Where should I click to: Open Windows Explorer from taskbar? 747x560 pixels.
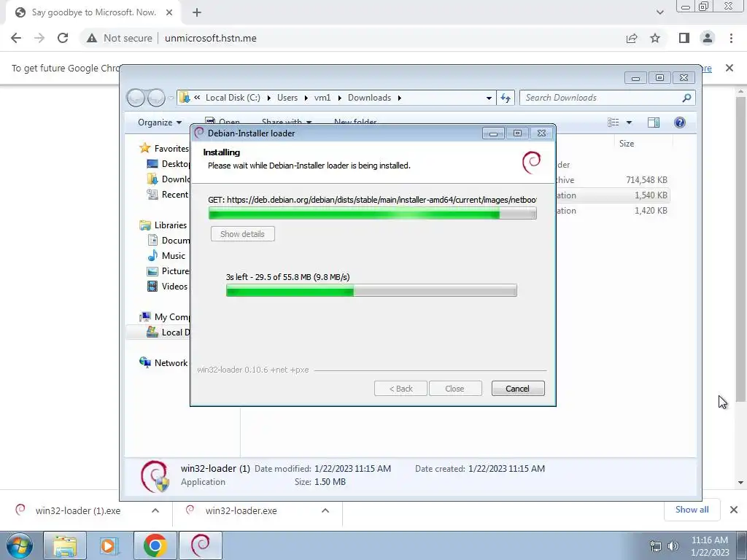65,545
